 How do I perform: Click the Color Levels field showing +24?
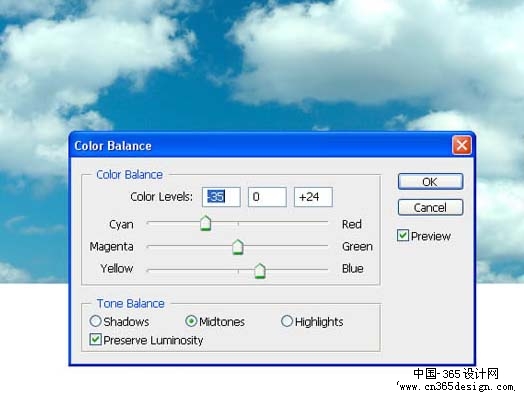pyautogui.click(x=313, y=197)
